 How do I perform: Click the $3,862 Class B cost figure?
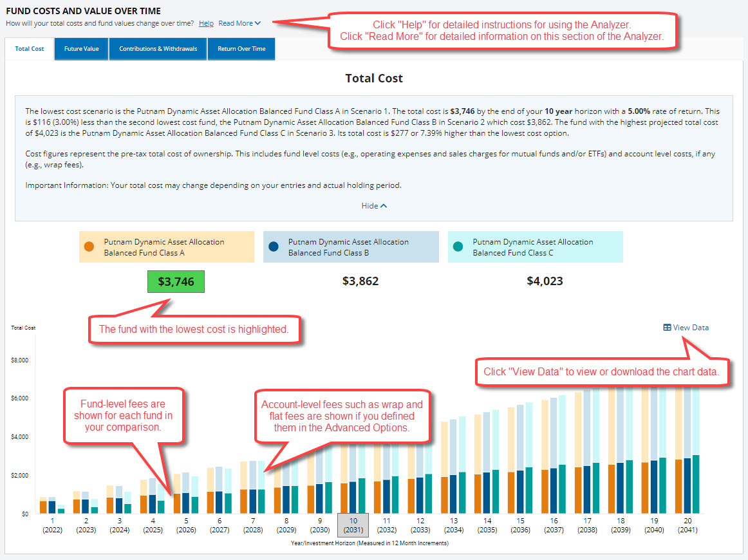click(x=360, y=281)
